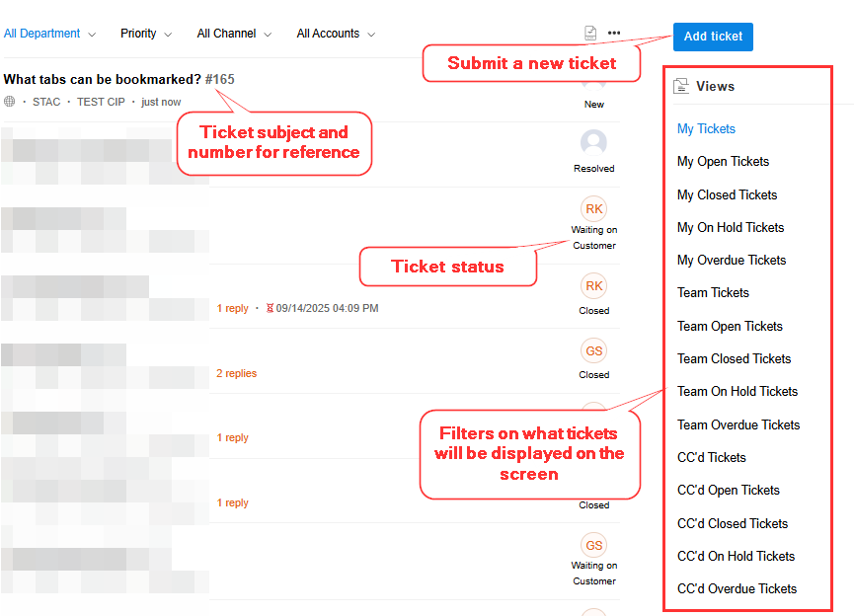Select the My Open Tickets view
854x616 pixels.
pos(723,162)
